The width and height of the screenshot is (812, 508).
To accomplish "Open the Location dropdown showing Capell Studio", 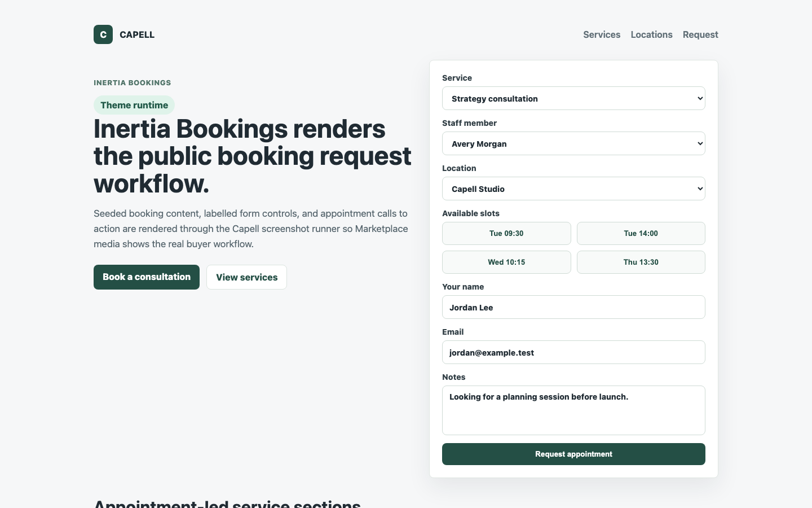I will tap(573, 189).
